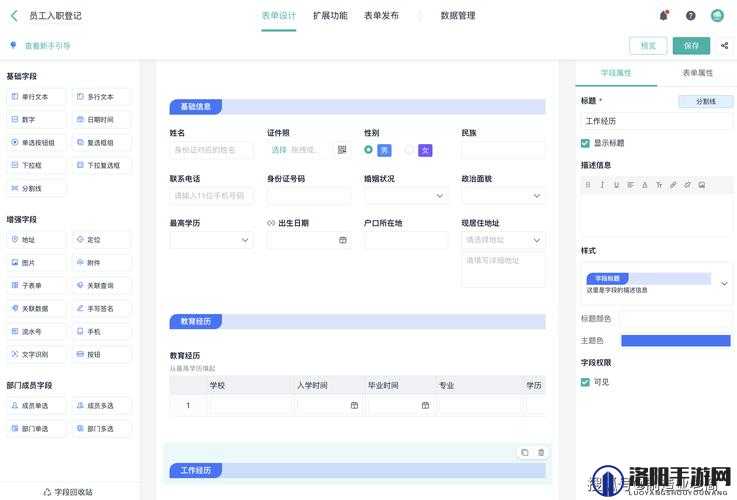Add a 多行文本 field

(x=102, y=97)
